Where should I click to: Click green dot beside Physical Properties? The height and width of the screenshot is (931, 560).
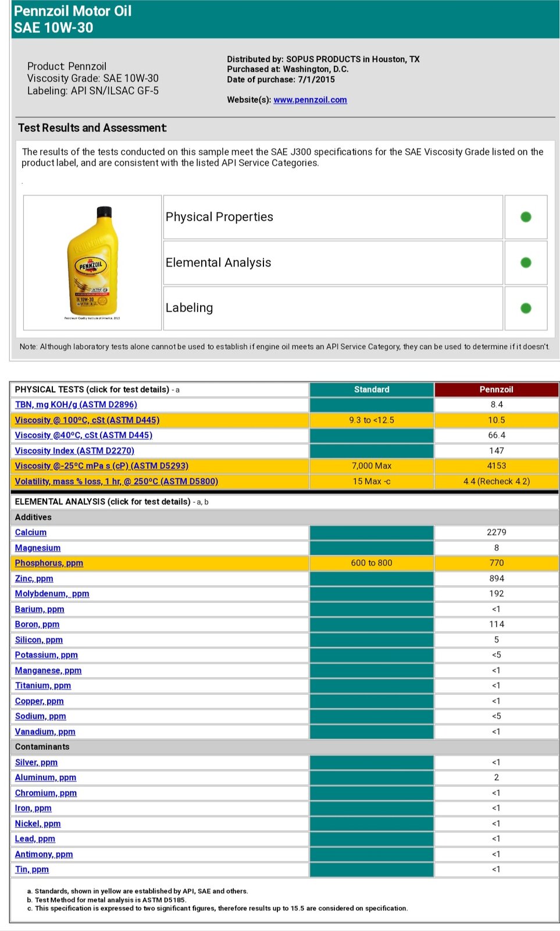(x=526, y=217)
